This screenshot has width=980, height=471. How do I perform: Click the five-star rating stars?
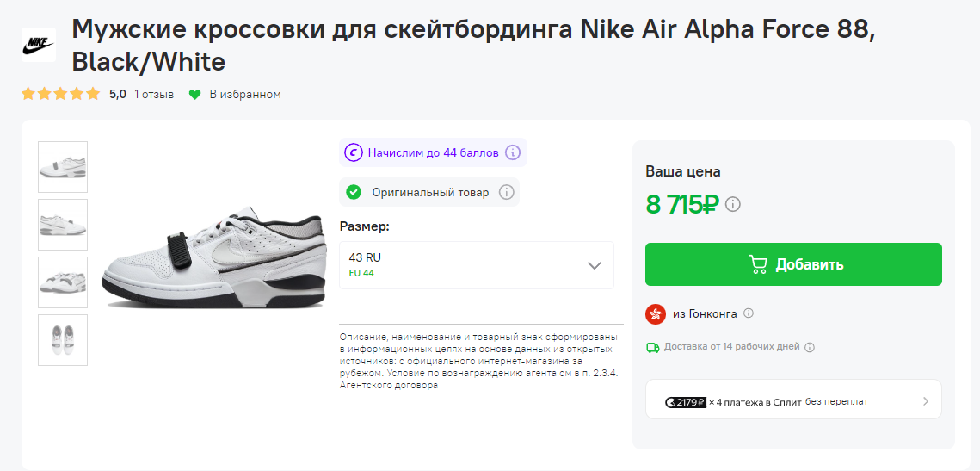(60, 94)
